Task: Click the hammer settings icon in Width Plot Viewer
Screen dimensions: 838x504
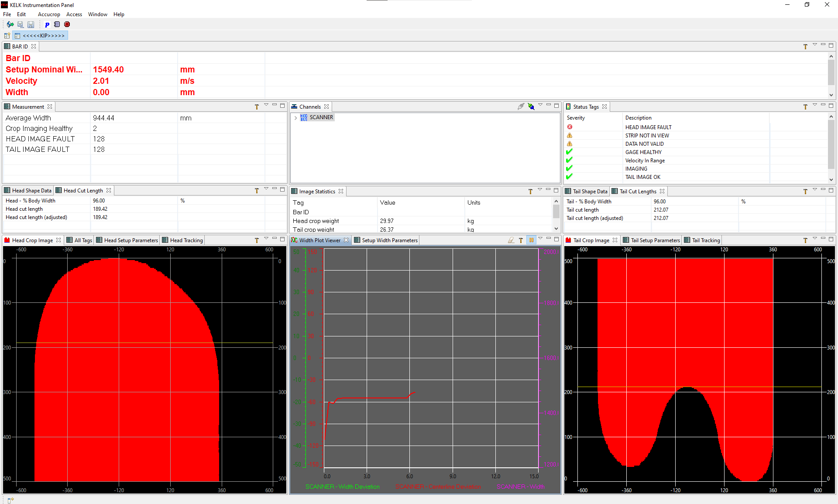Action: click(x=521, y=240)
